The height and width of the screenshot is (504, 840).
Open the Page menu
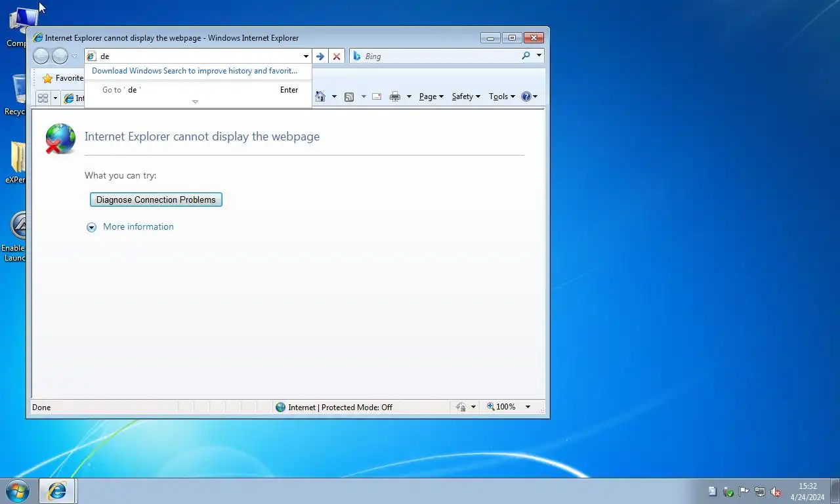click(431, 96)
